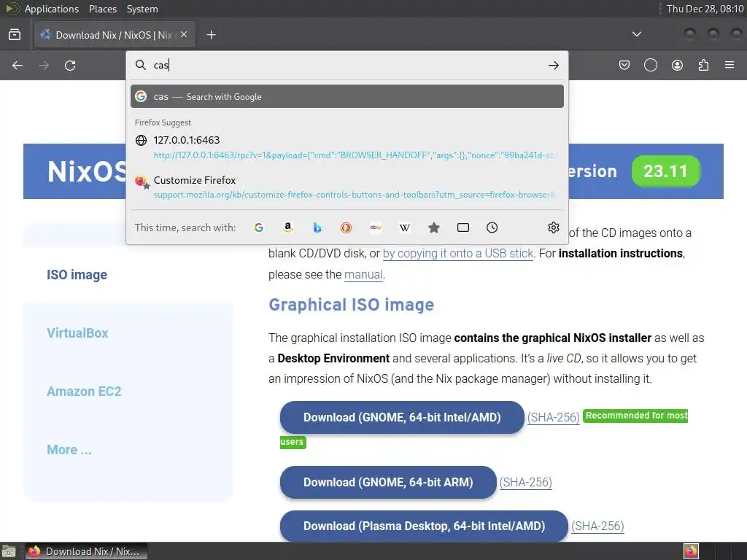Search this time with Bing icon

(x=317, y=227)
